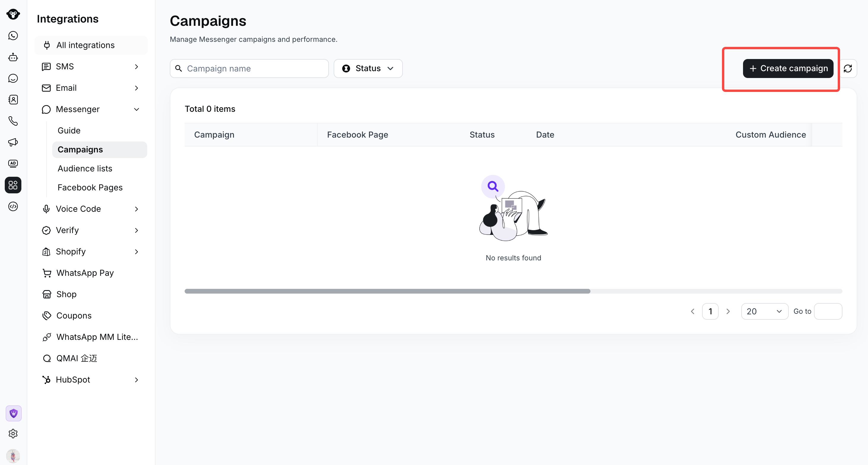Open the page size 20 dropdown
The width and height of the screenshot is (868, 465).
click(x=765, y=311)
